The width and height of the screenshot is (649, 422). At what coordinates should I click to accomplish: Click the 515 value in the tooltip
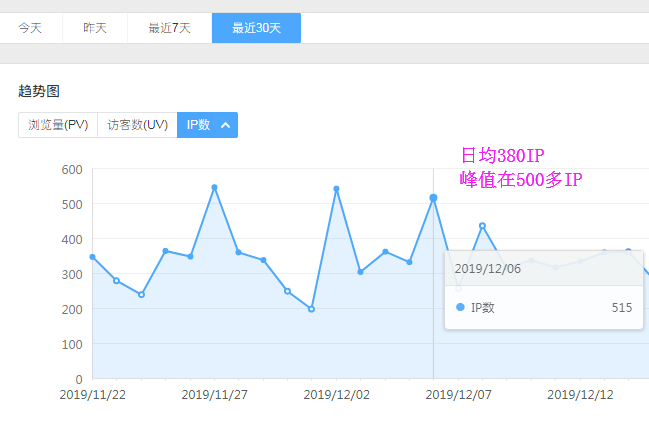[x=621, y=308]
